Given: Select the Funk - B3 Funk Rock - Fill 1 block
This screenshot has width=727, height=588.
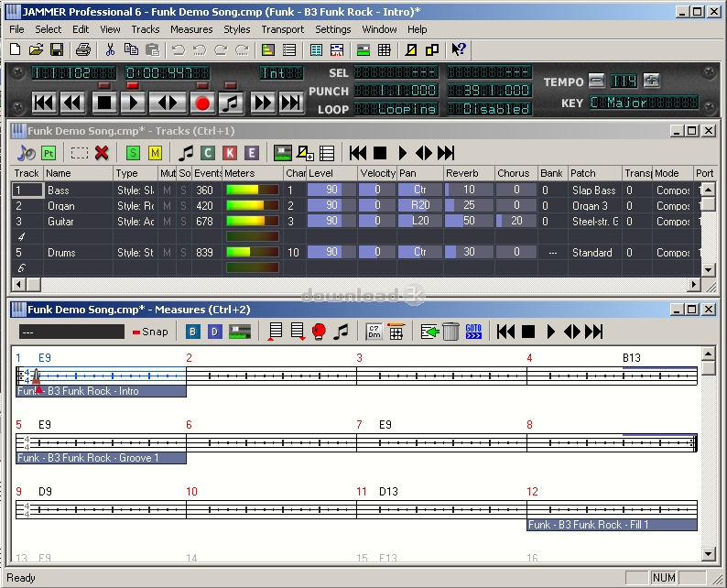Looking at the screenshot, I should point(612,525).
